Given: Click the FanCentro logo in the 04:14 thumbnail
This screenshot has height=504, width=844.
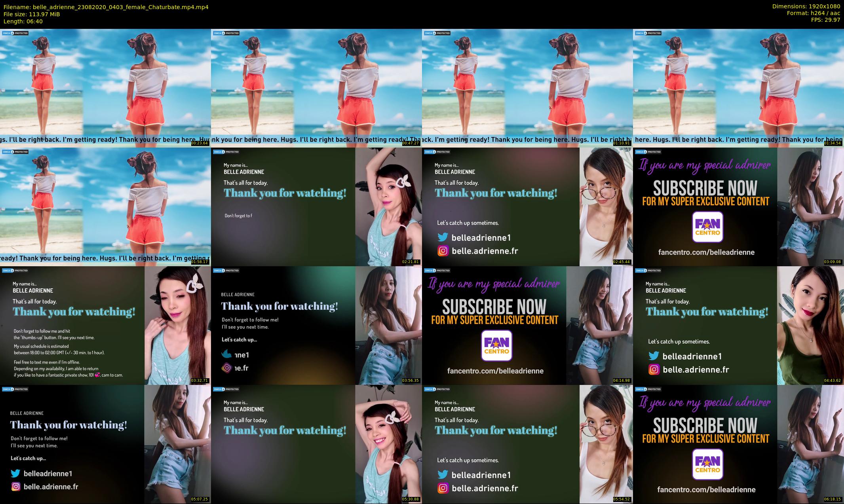Looking at the screenshot, I should coord(496,346).
